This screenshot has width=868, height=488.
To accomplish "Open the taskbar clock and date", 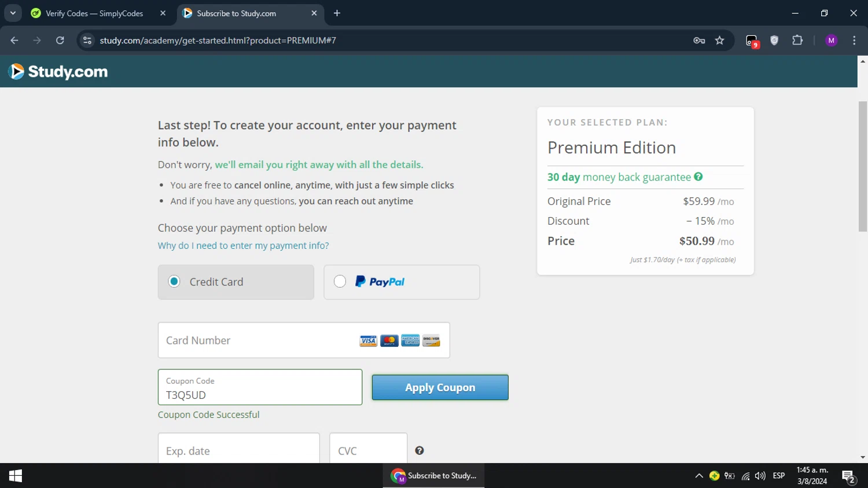I will [x=812, y=476].
